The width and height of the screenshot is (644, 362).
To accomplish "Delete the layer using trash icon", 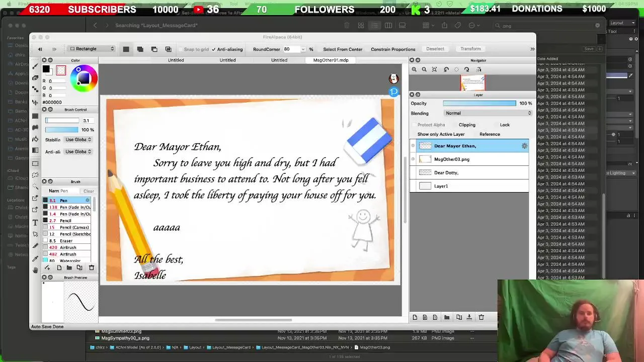I will pyautogui.click(x=481, y=317).
